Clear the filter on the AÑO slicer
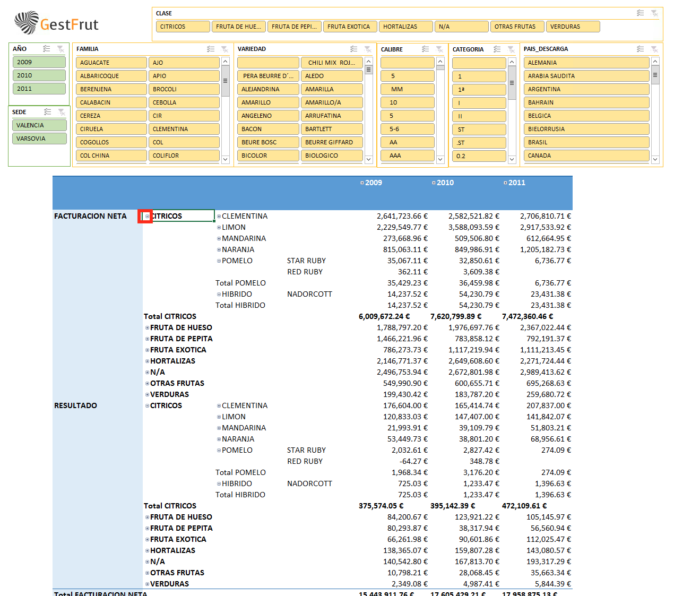The width and height of the screenshot is (700, 596). tap(61, 49)
